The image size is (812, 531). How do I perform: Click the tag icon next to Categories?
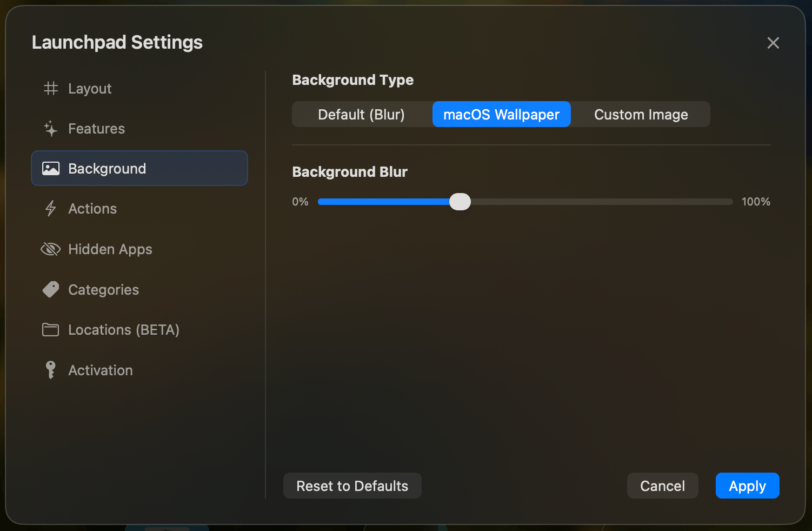point(50,289)
